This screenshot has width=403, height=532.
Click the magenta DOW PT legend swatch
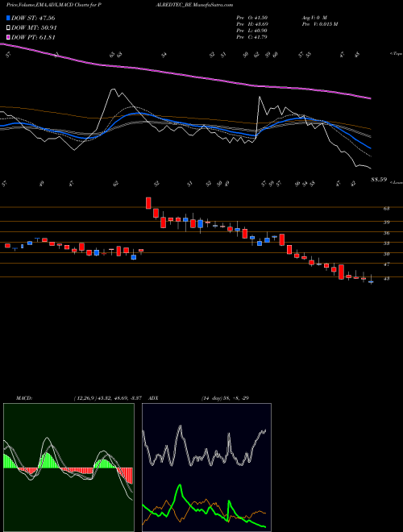pos(8,37)
